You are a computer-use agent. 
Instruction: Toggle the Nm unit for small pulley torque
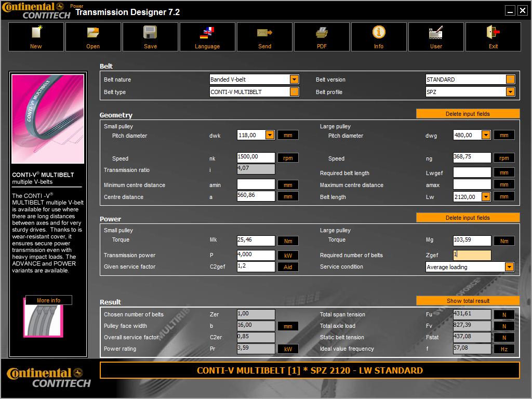click(x=288, y=241)
